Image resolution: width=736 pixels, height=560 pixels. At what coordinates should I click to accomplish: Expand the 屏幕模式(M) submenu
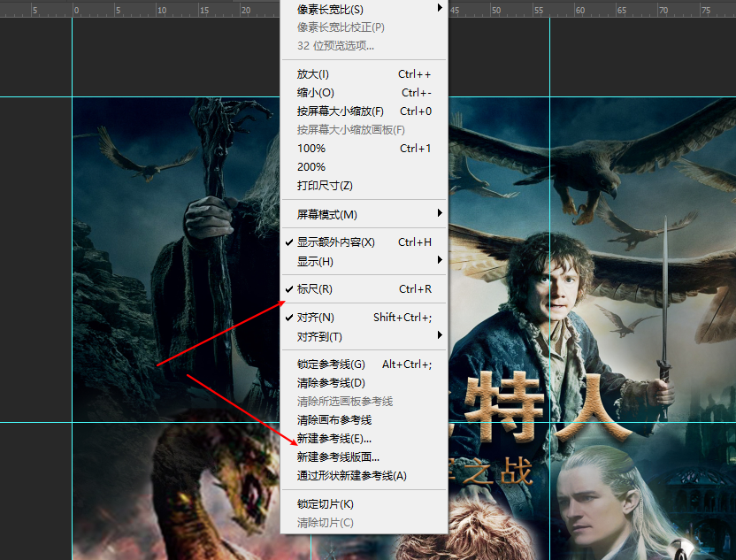364,214
